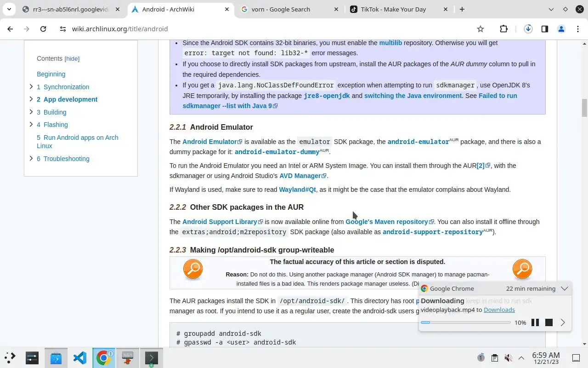Open the android-support-repository AUR link

point(433,232)
